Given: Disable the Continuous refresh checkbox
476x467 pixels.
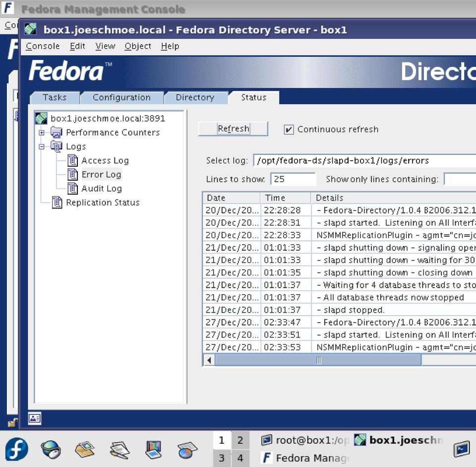Looking at the screenshot, I should point(289,130).
